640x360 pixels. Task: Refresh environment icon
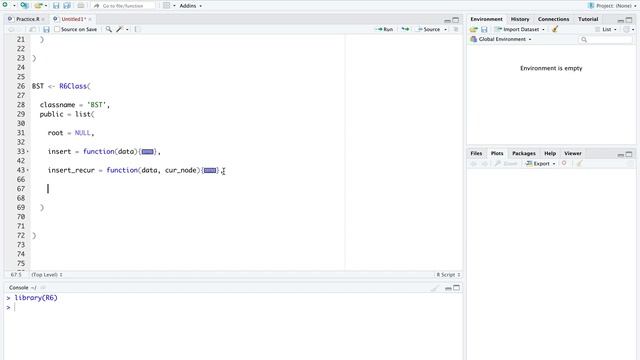click(x=626, y=29)
